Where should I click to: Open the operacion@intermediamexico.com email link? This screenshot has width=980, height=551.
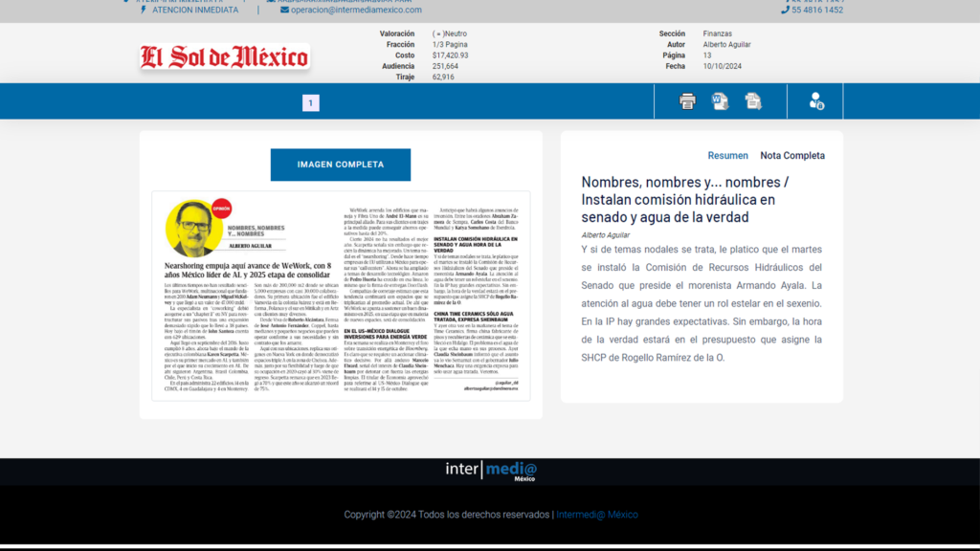(356, 10)
